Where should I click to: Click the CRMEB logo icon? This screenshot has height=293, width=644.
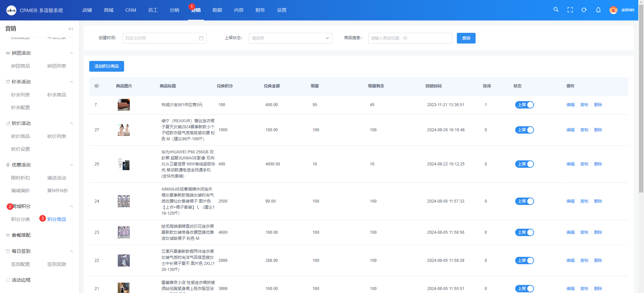[x=11, y=10]
